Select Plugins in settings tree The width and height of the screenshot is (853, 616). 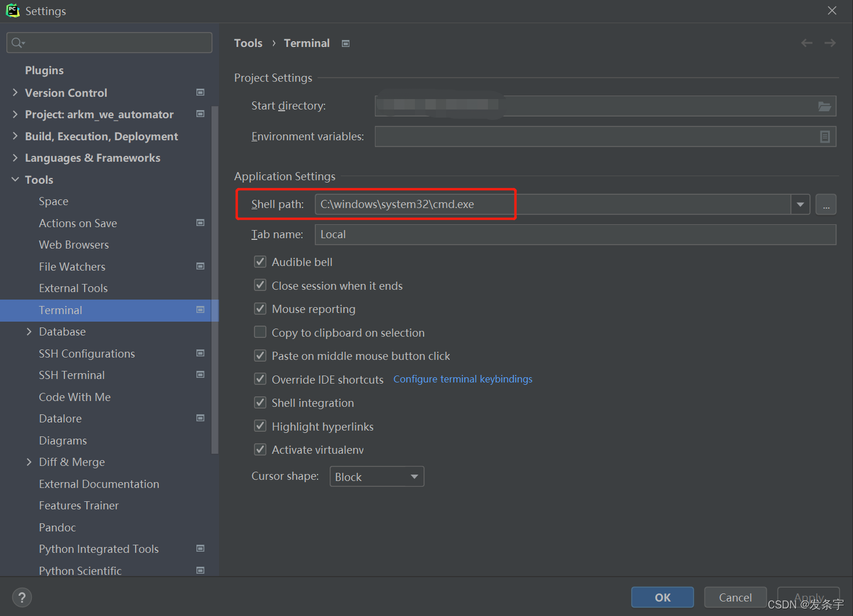pos(44,71)
